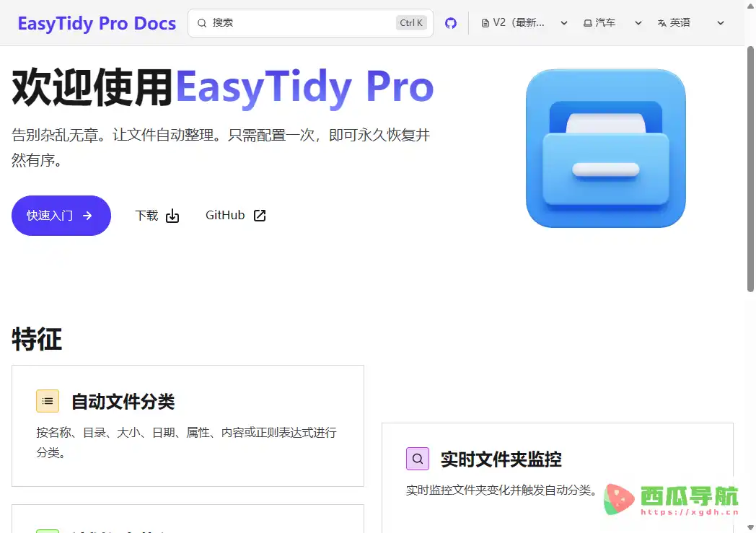Image resolution: width=756 pixels, height=533 pixels.
Task: Open the 实时文件夹监控 feature card title
Action: [501, 459]
